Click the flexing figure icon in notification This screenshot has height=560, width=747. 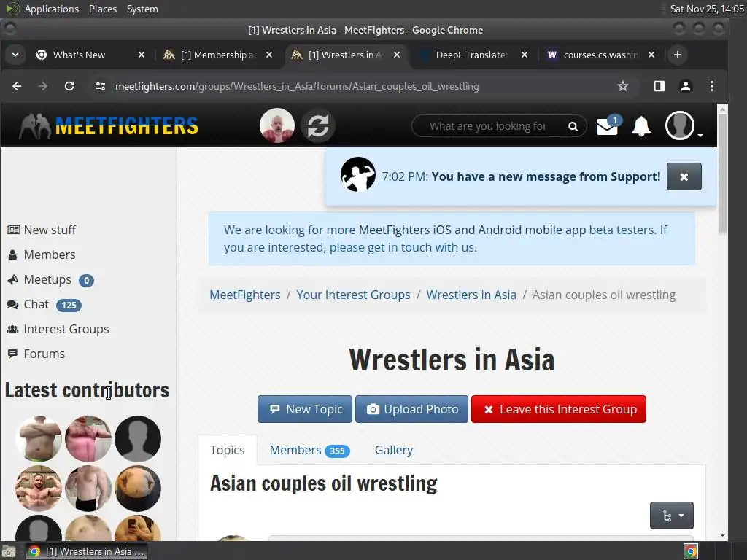click(357, 175)
